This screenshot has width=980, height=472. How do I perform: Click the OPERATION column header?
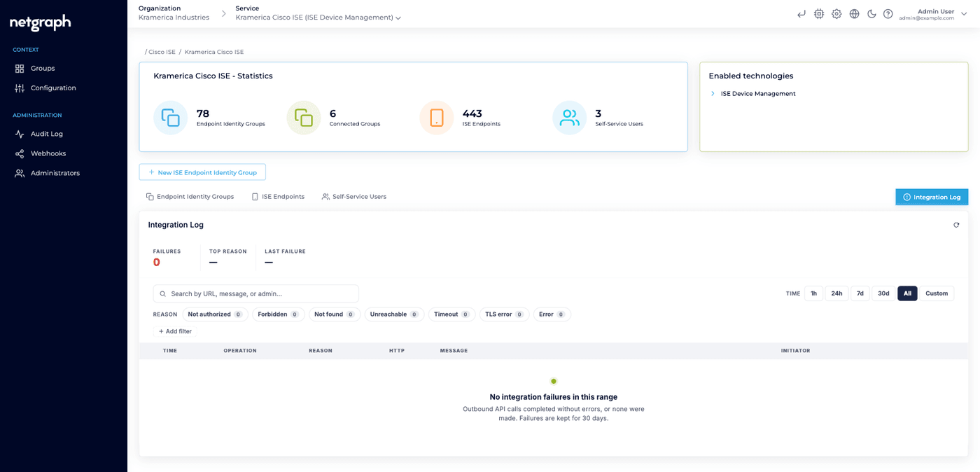tap(240, 351)
